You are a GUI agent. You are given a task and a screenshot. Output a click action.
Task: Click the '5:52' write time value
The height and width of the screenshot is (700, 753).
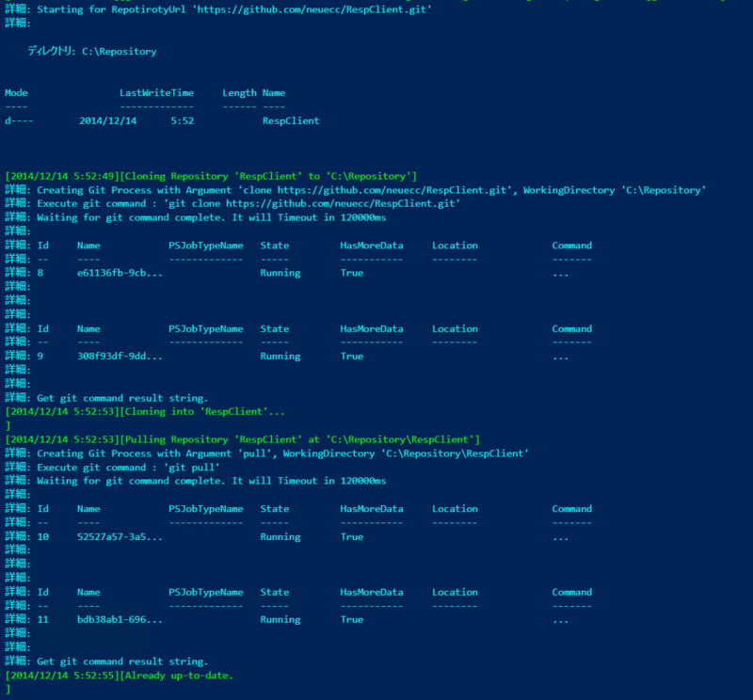(183, 120)
